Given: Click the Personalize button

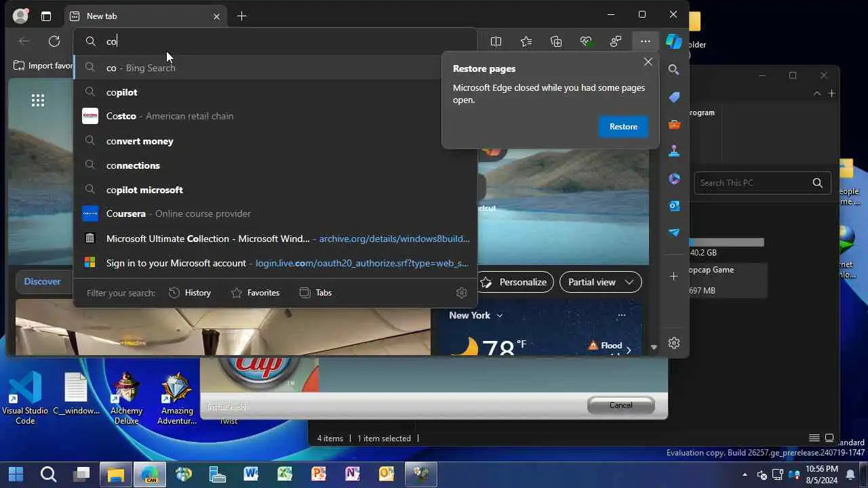Looking at the screenshot, I should coord(515,282).
